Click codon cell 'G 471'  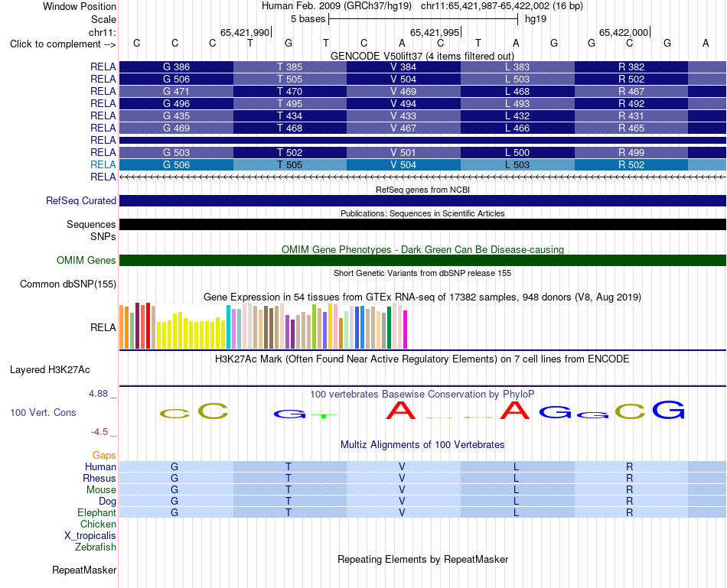coord(176,91)
